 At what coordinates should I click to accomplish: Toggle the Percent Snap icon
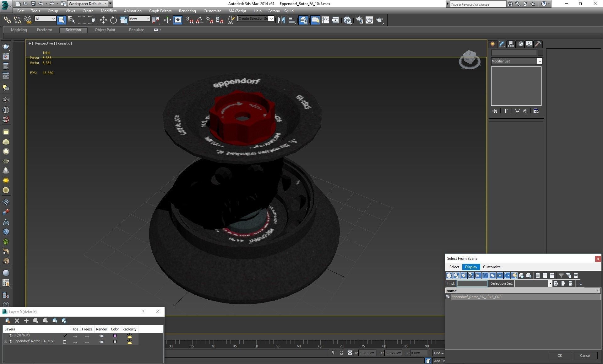coord(209,20)
